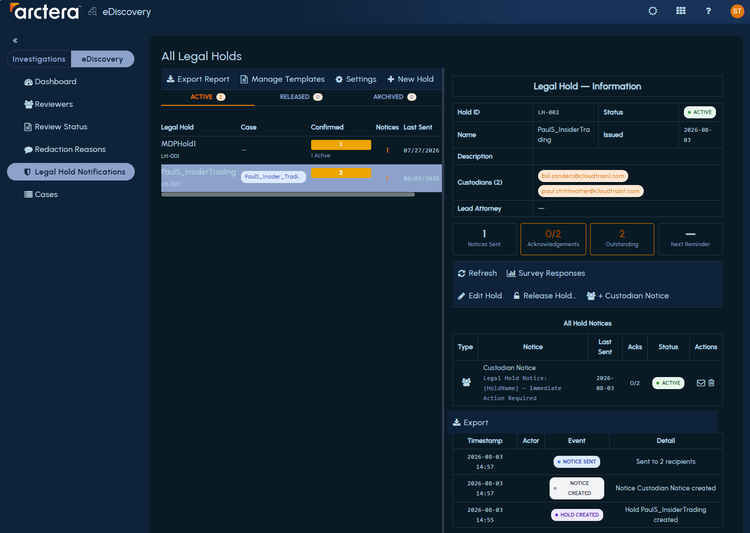Open the settings gear in top bar

coord(652,11)
